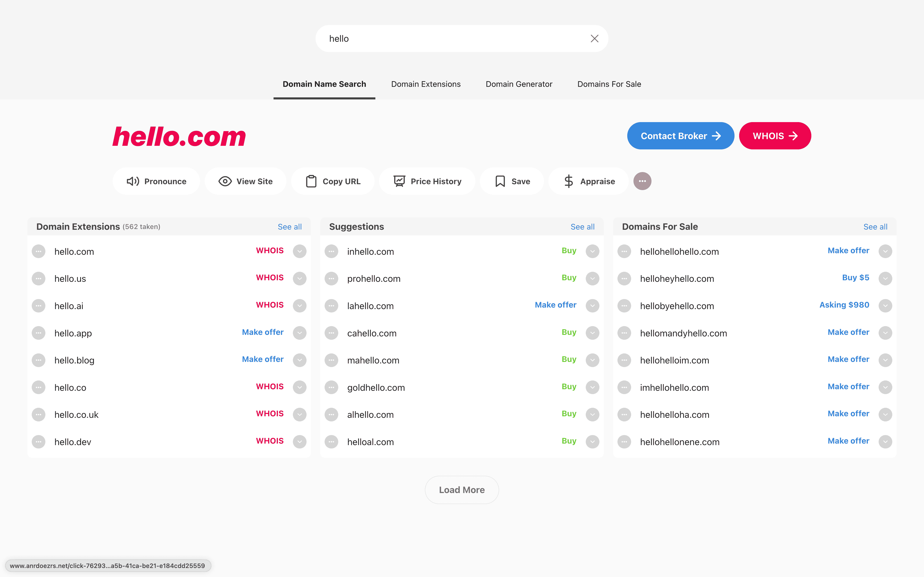924x577 pixels.
Task: Expand the hello.dev row chevron
Action: click(x=299, y=442)
